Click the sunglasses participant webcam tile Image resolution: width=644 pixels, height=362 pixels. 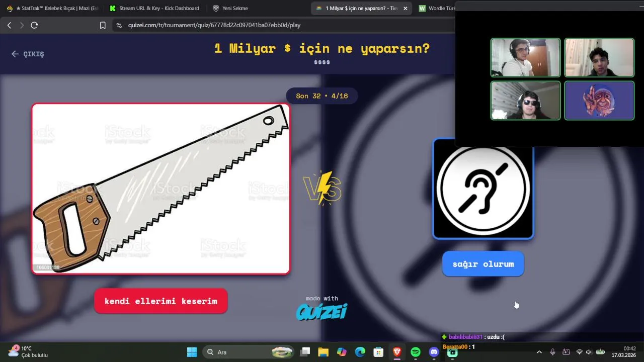(x=525, y=101)
